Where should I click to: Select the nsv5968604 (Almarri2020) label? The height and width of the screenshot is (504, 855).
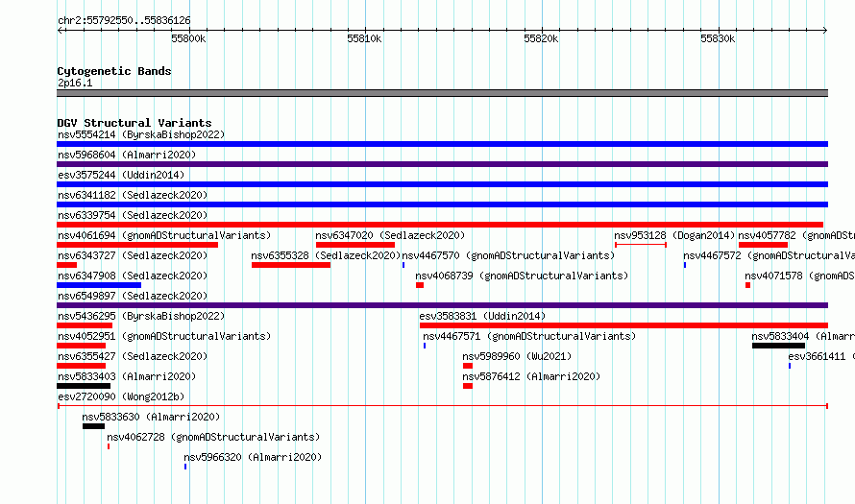(x=127, y=155)
